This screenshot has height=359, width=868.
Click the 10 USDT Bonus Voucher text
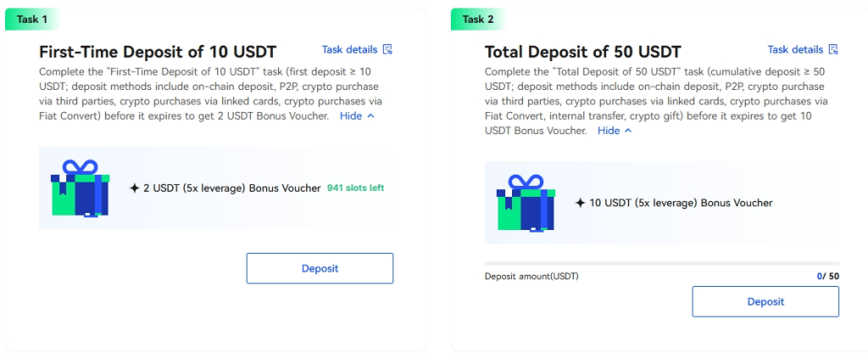click(681, 204)
